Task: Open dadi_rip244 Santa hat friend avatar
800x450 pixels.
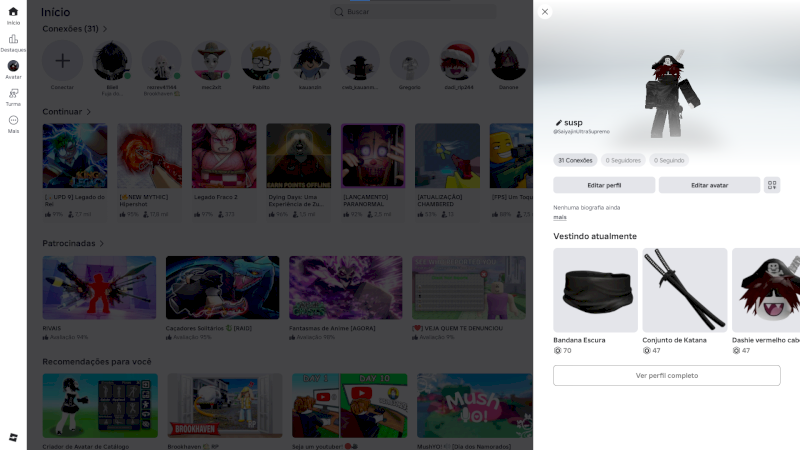Action: coord(459,61)
